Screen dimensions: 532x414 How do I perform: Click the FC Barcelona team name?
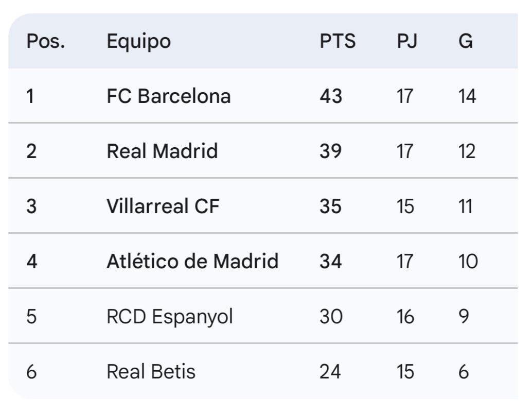click(x=168, y=96)
